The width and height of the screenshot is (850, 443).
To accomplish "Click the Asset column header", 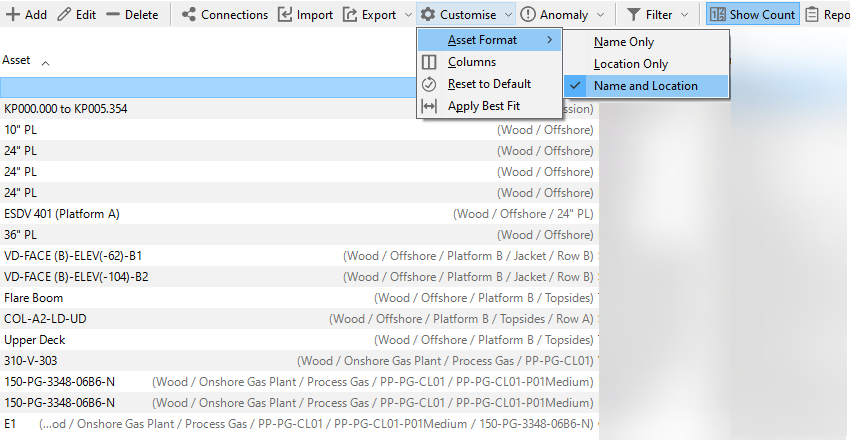I will pyautogui.click(x=16, y=60).
